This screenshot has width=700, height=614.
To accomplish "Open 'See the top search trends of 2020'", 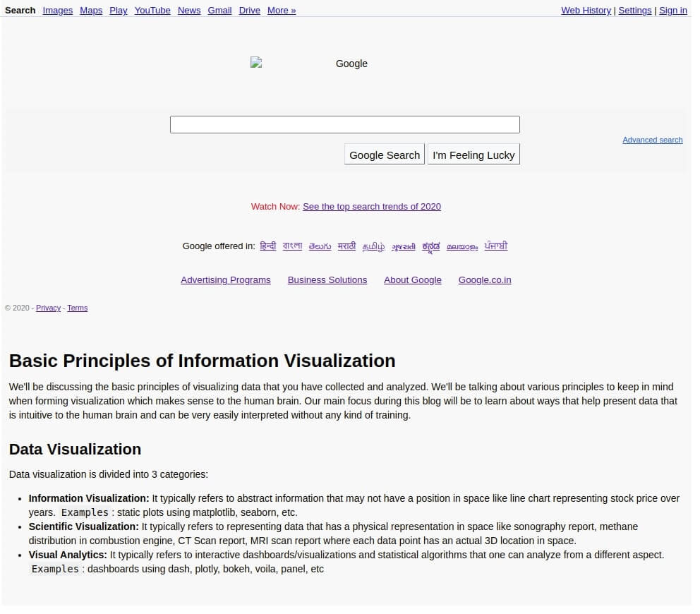I will pyautogui.click(x=372, y=206).
